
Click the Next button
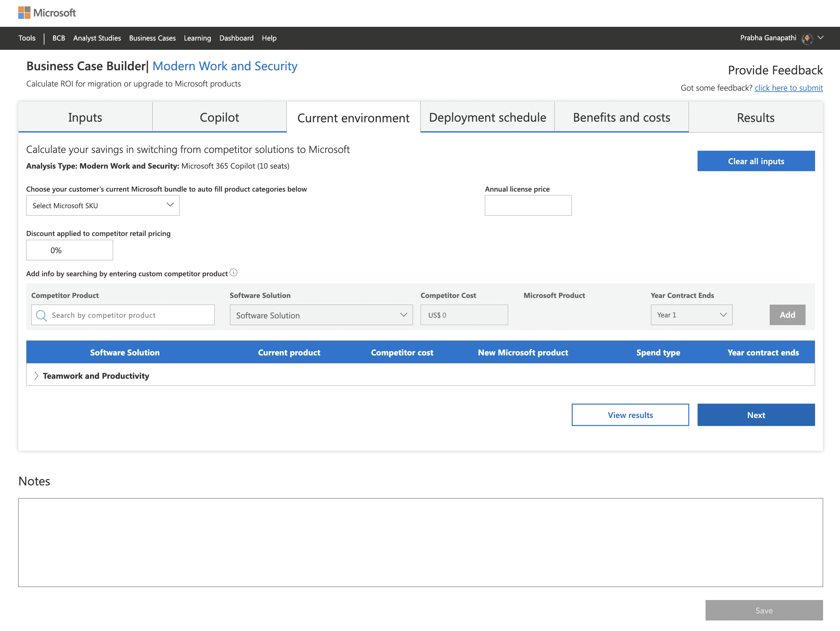(756, 414)
